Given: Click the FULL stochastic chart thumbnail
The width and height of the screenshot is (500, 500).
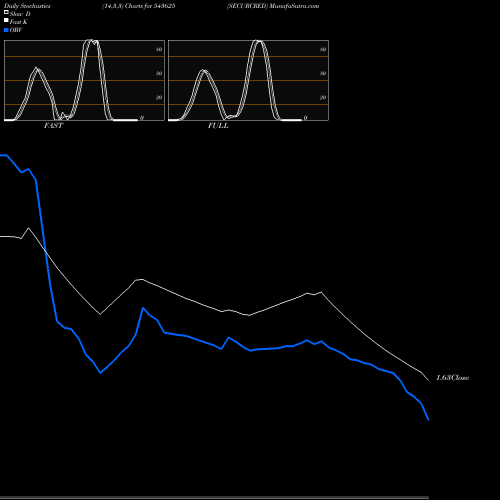Looking at the screenshot, I should (x=248, y=80).
